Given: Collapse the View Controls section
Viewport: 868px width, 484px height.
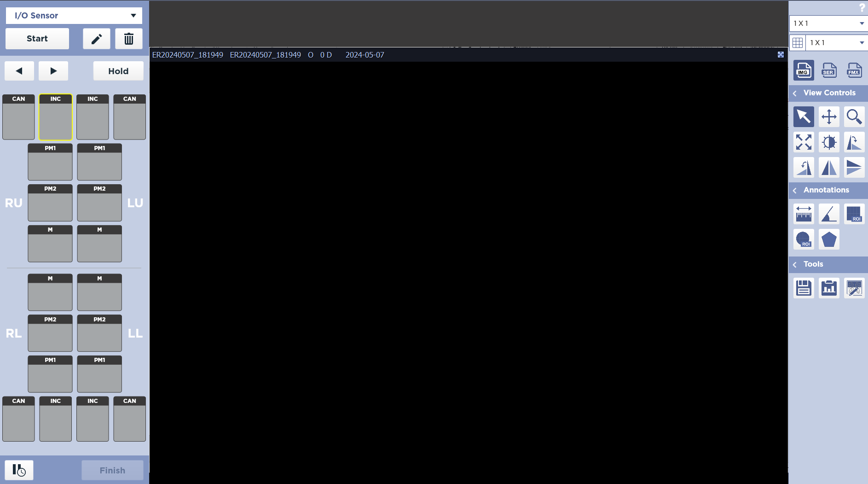Looking at the screenshot, I should click(795, 93).
